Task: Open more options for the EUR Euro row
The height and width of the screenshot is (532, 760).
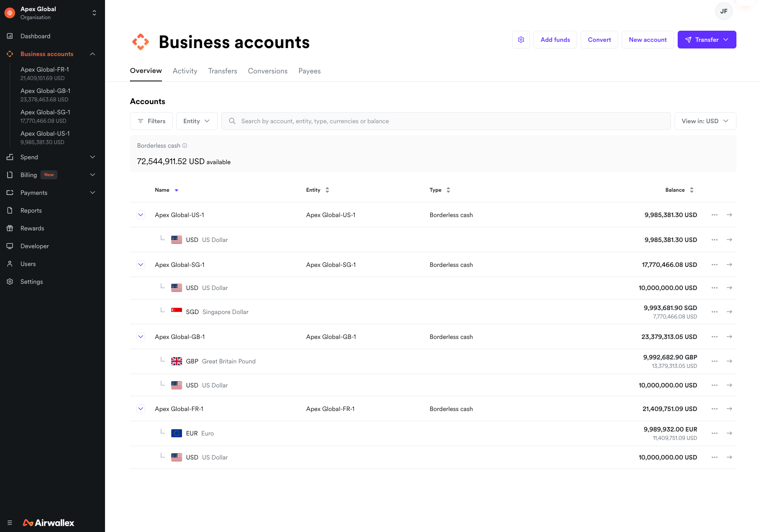Action: click(x=715, y=433)
